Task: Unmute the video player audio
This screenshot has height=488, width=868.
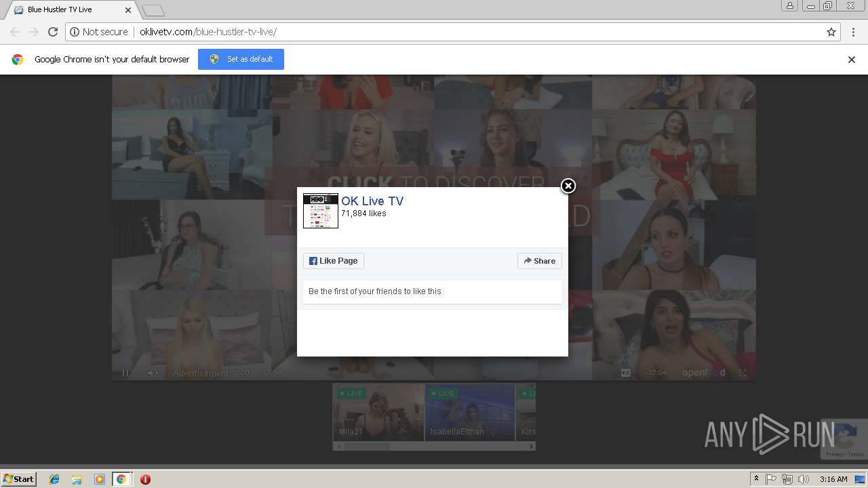Action: click(x=153, y=373)
